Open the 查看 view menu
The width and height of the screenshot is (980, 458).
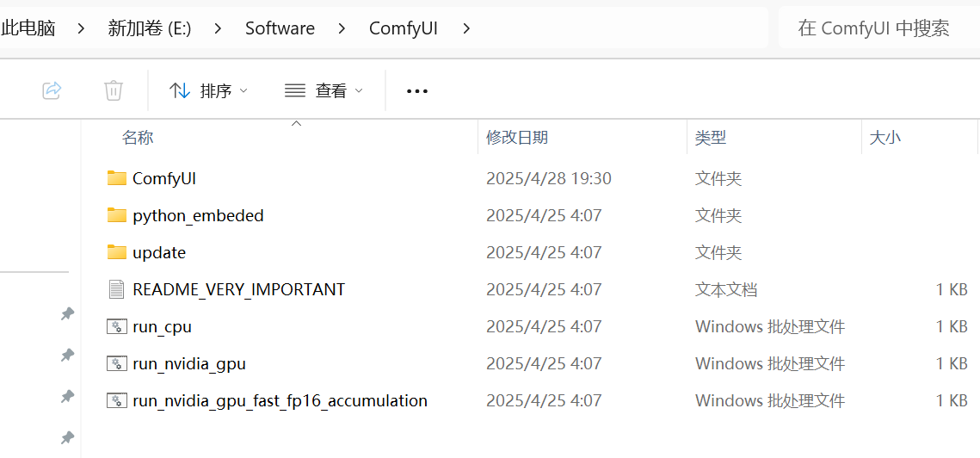(x=324, y=90)
